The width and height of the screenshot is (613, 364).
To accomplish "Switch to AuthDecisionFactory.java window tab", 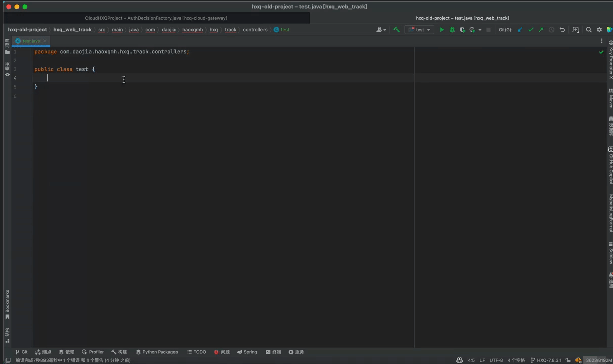I will pos(156,18).
